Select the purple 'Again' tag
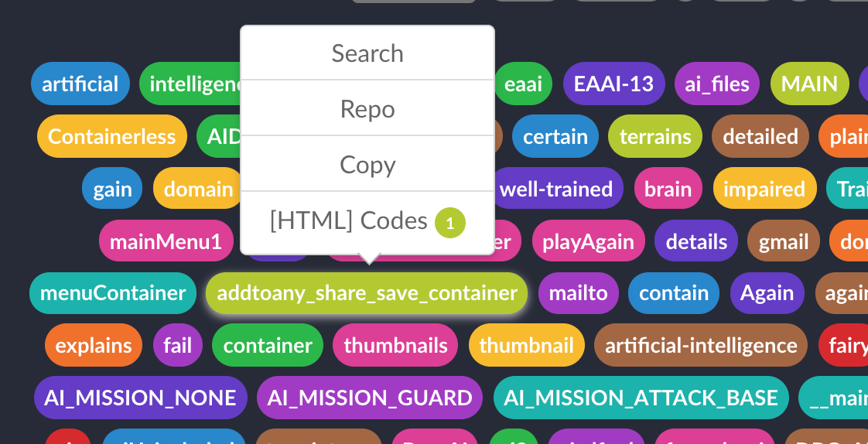 [x=767, y=293]
